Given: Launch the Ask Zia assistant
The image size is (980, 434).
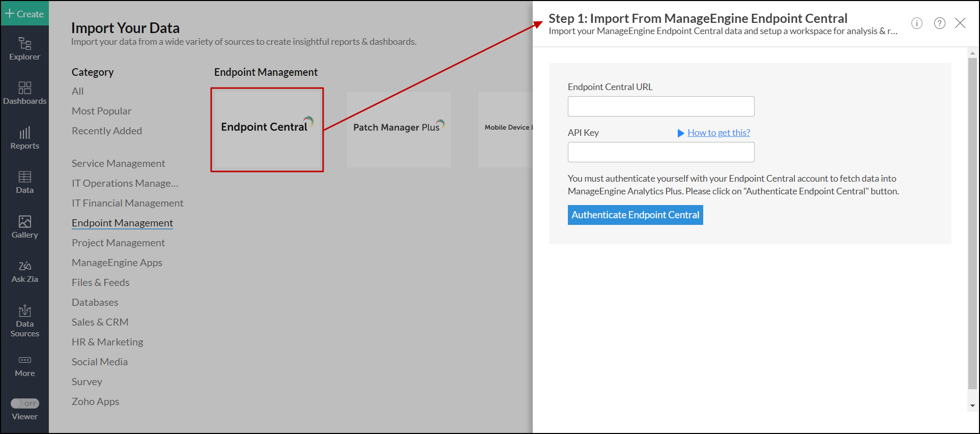Looking at the screenshot, I should 24,271.
